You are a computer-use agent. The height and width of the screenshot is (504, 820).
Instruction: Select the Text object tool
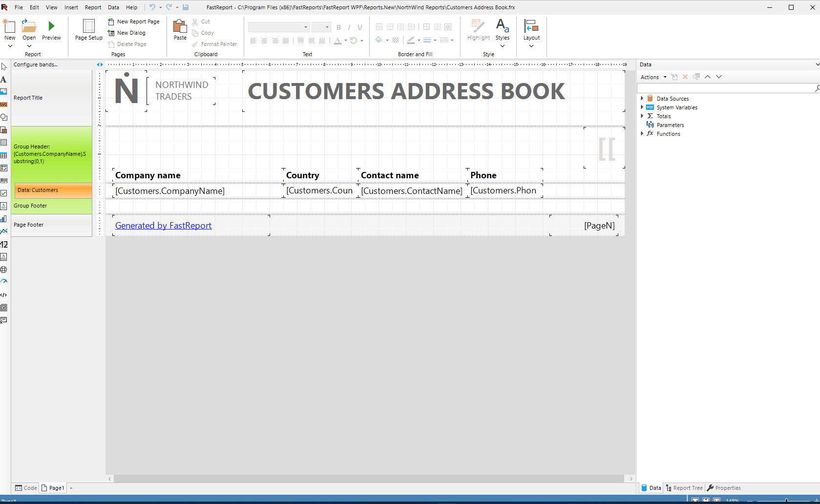3,79
